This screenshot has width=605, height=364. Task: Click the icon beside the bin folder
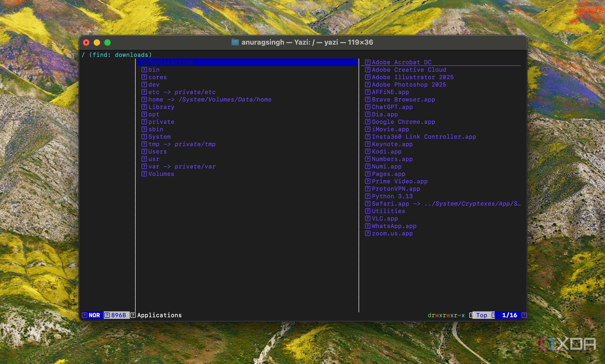pos(144,70)
